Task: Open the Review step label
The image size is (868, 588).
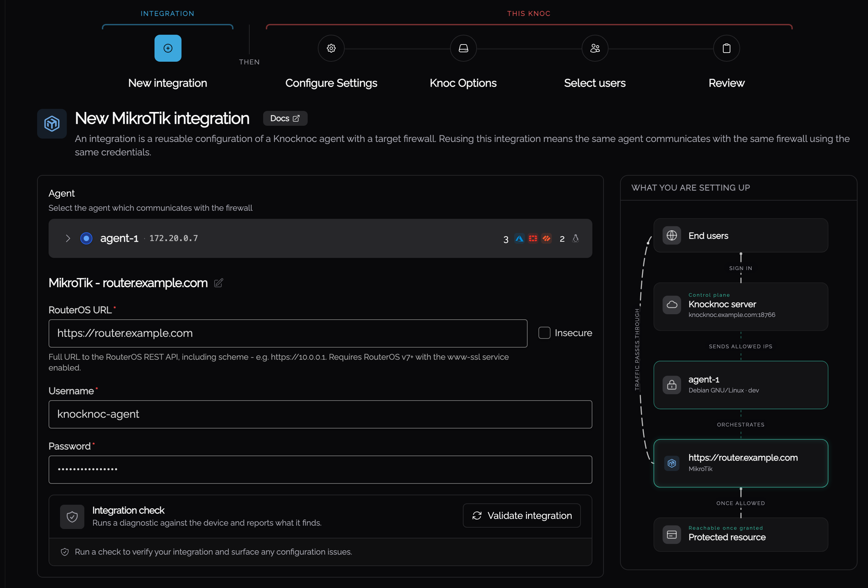Action: 726,83
